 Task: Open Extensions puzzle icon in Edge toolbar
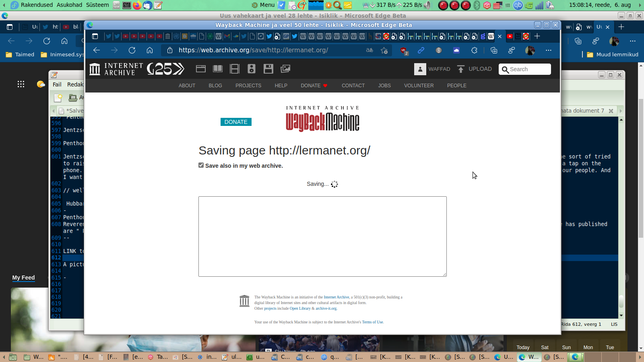coord(474,50)
